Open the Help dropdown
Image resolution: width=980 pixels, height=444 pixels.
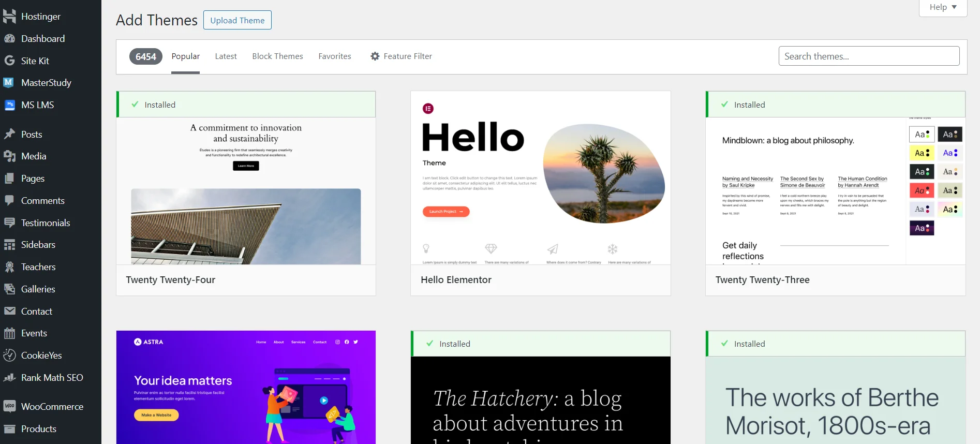tap(943, 7)
